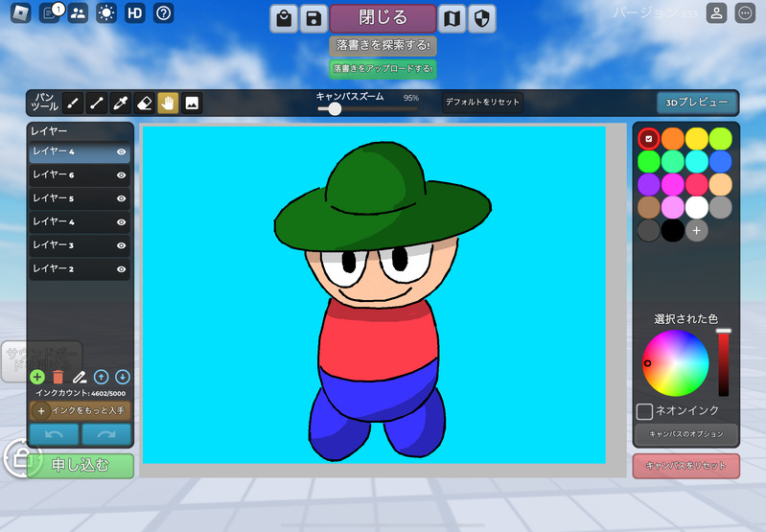Rename layer with pencil icon
Screen dimensions: 766x532
(80, 377)
